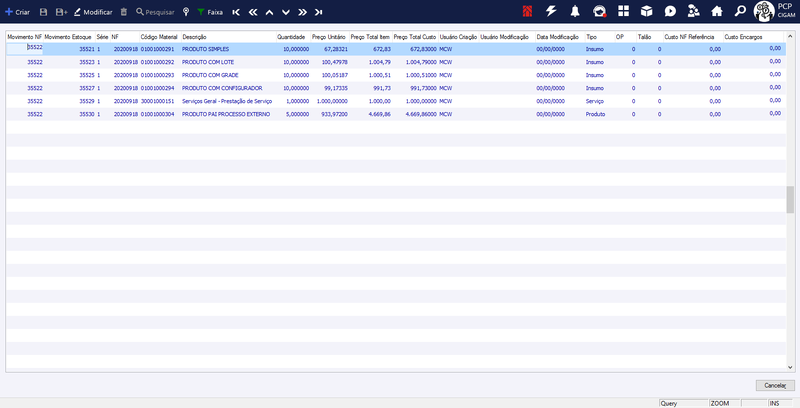Select the PRODUTO COM GRADE row
The width and height of the screenshot is (800, 408).
396,75
